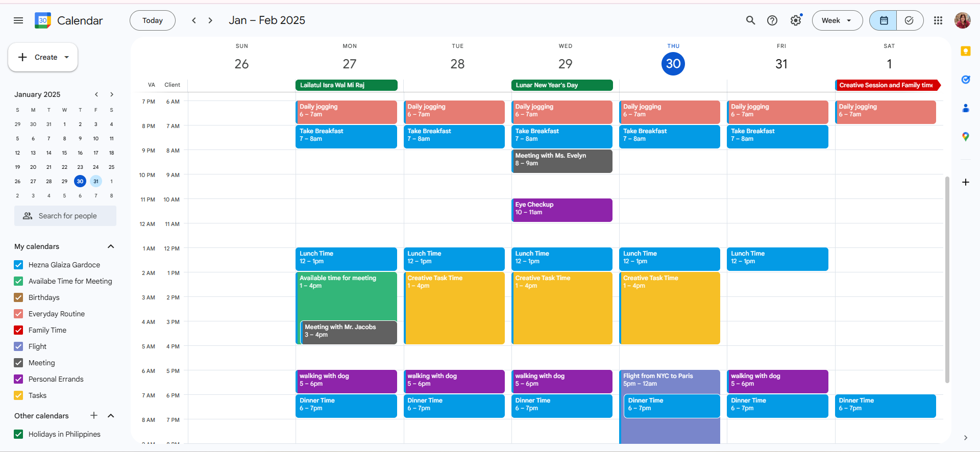Toggle Flight calendar checkbox
Viewport: 980px width, 452px height.
coord(18,346)
